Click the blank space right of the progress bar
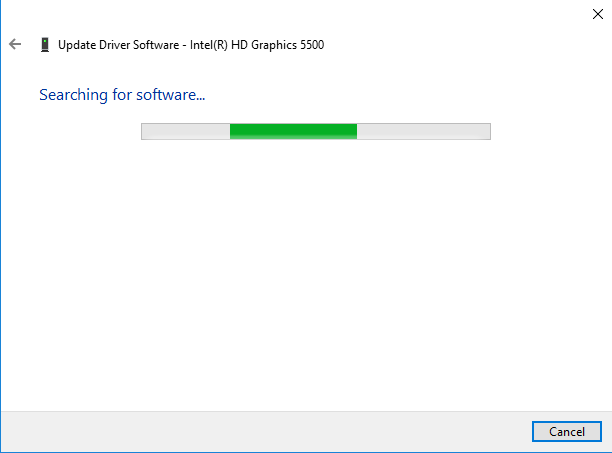 pos(548,131)
